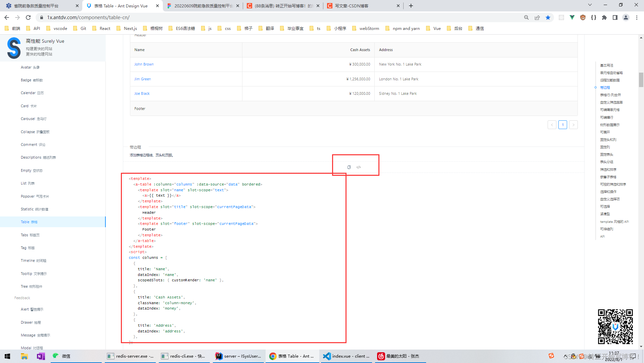This screenshot has width=644, height=363.
Task: Bookmark star in address bar
Action: click(548, 17)
